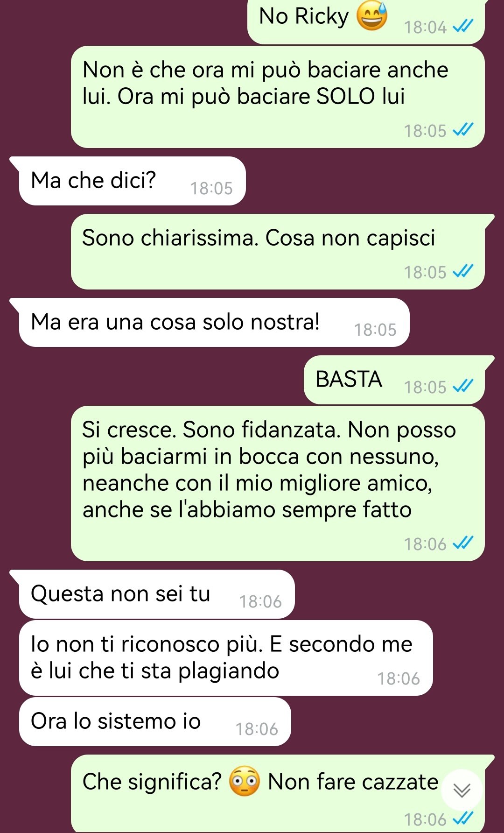Tap the 'Non fare cazzate' message bubble
The width and height of the screenshot is (504, 833).
(278, 793)
